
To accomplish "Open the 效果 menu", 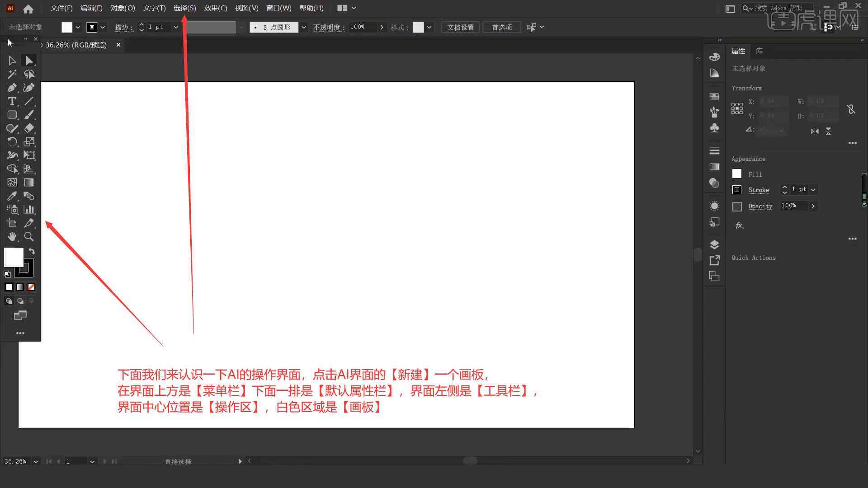I will [215, 8].
